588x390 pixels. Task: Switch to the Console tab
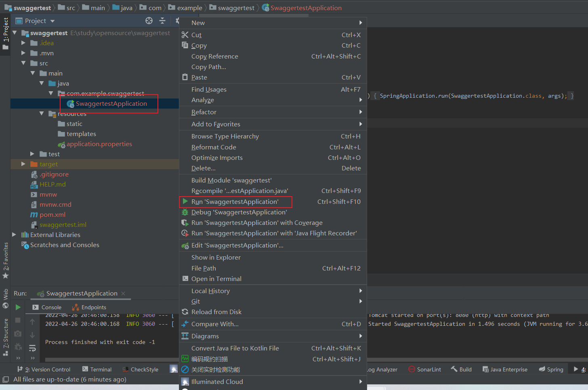pos(47,307)
